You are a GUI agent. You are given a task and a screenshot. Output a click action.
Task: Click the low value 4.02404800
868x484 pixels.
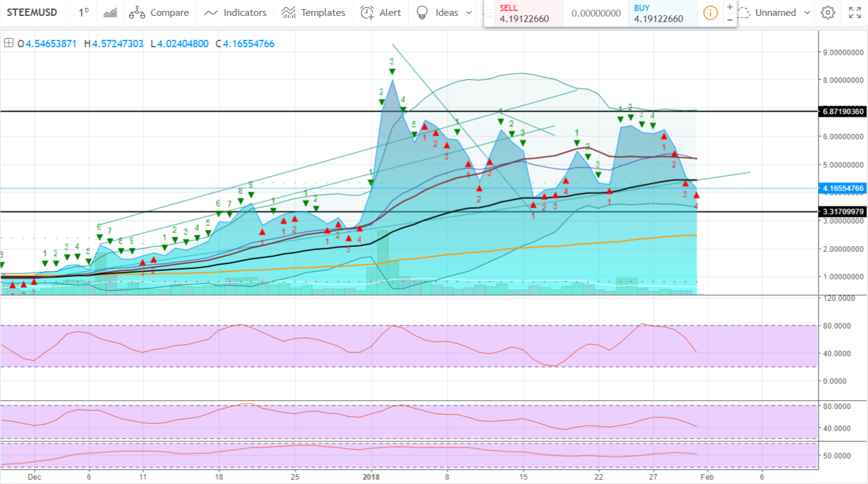[183, 44]
